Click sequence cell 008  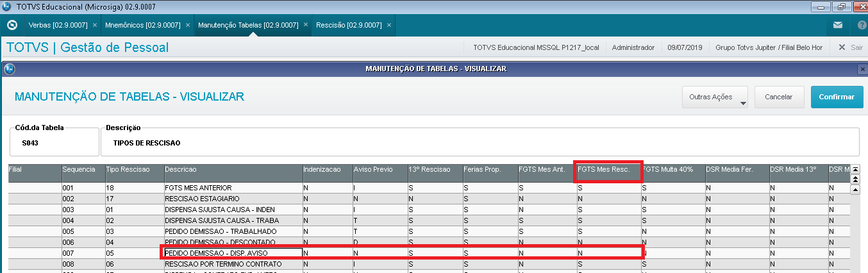[83, 263]
